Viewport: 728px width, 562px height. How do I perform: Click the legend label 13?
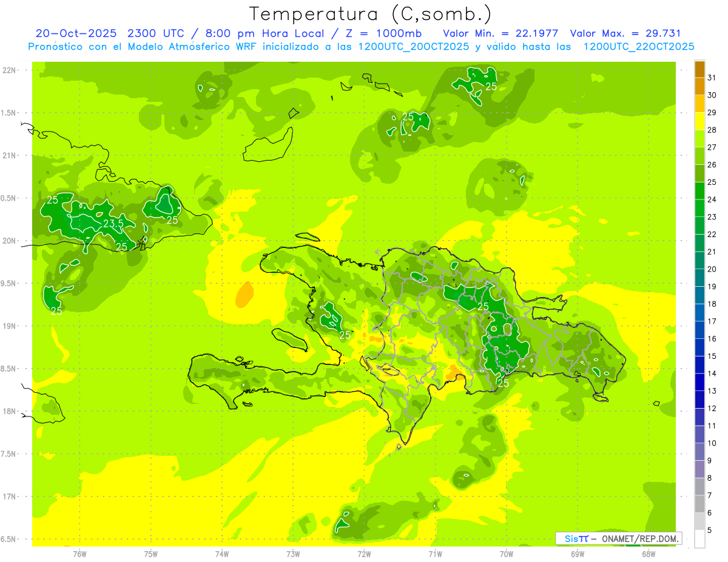tap(712, 391)
